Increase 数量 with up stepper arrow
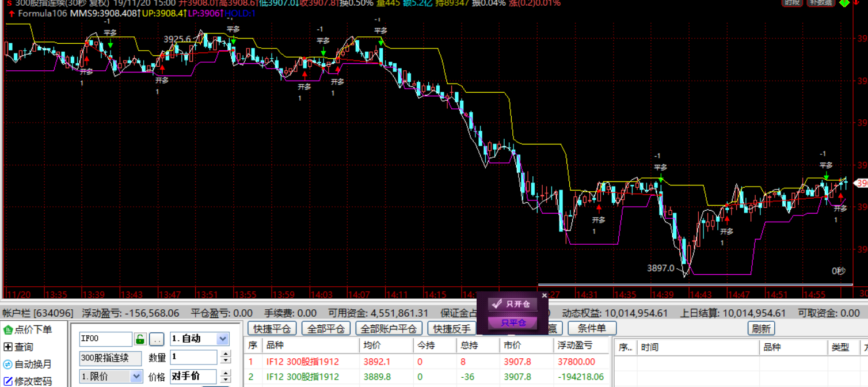The width and height of the screenshot is (868, 387). [225, 354]
